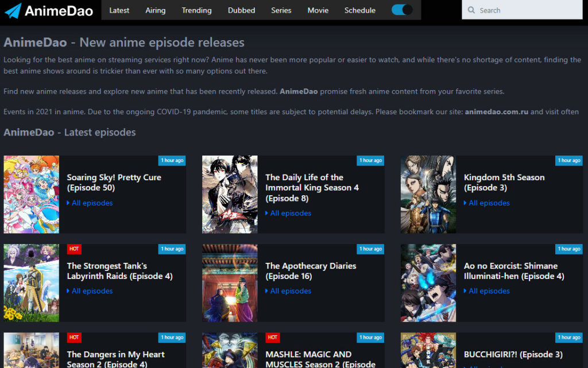Open Ao no Exorcist Shimane Illuminati-hen Episode 4

(514, 271)
